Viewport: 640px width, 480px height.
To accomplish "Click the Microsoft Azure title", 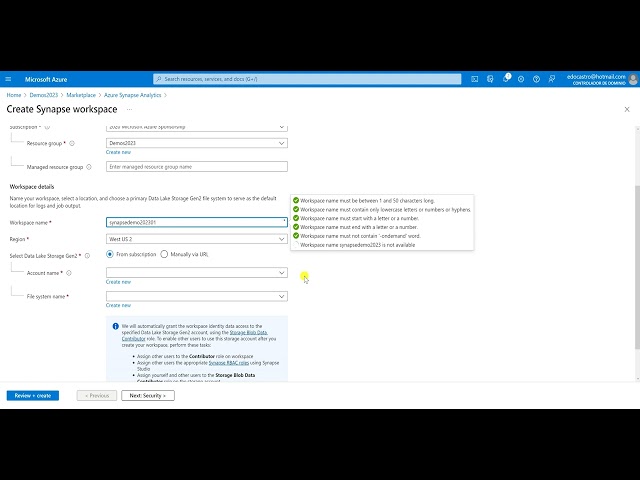I will click(x=46, y=79).
